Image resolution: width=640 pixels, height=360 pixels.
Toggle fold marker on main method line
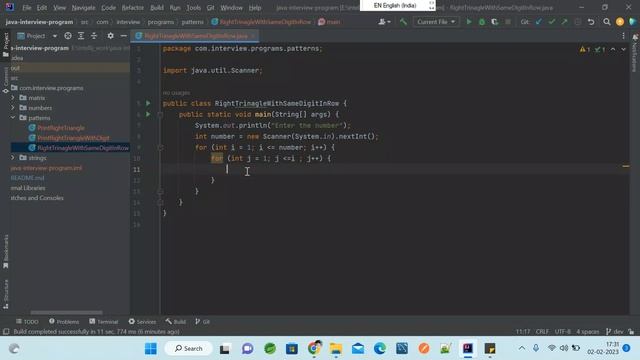(x=160, y=115)
